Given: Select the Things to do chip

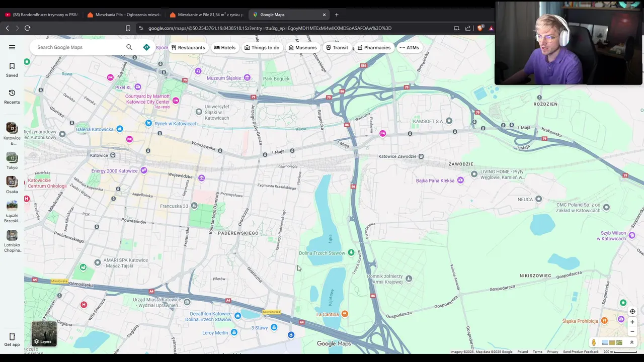Looking at the screenshot, I should coord(262,48).
